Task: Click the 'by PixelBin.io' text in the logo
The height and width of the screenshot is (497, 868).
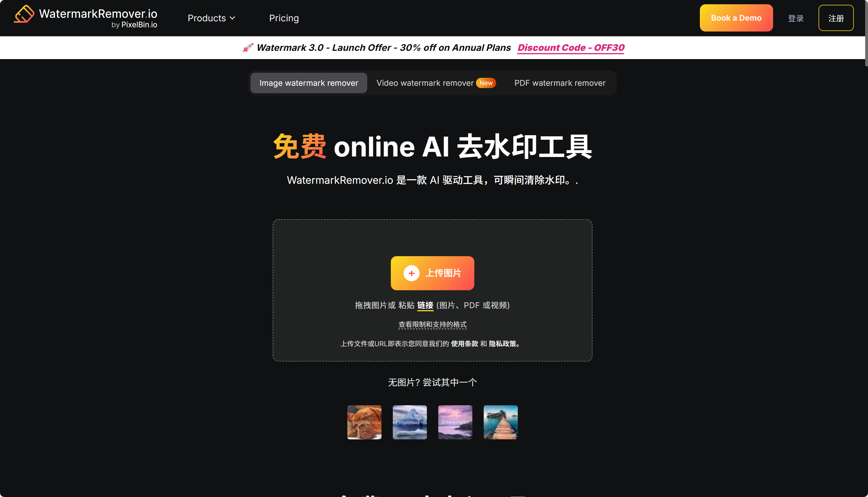Action: tap(134, 25)
